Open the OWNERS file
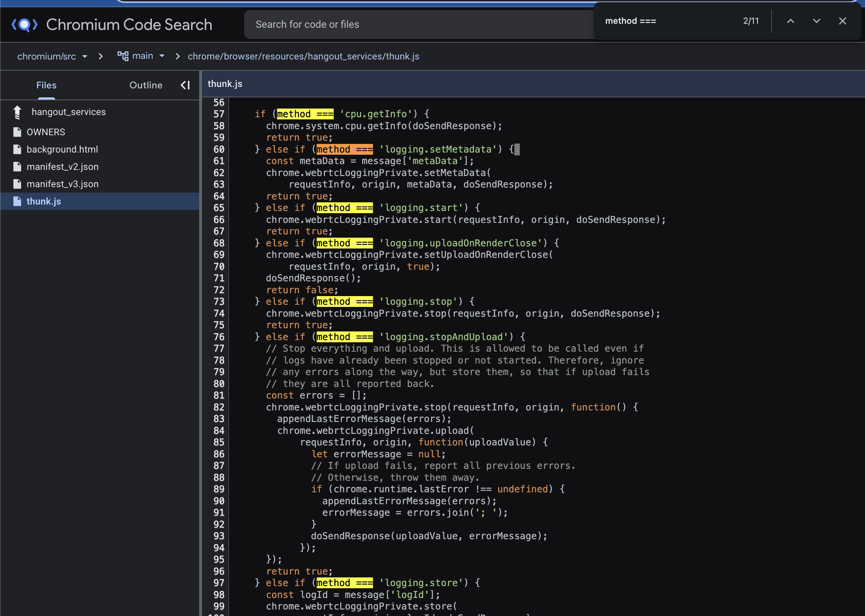865x616 pixels. pos(46,132)
